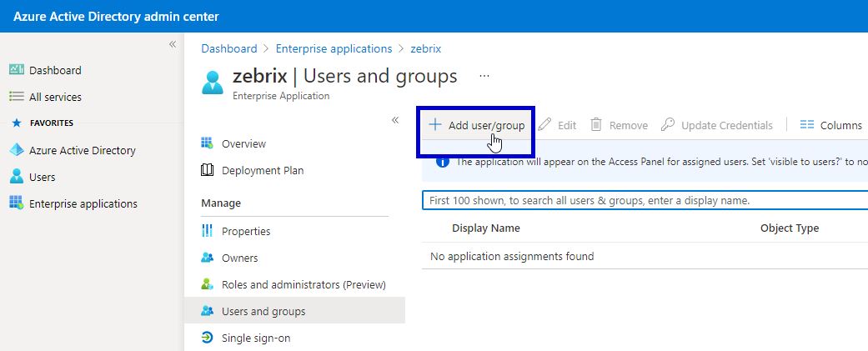Click Azure Active Directory admin center title
The image size is (868, 351).
click(116, 17)
